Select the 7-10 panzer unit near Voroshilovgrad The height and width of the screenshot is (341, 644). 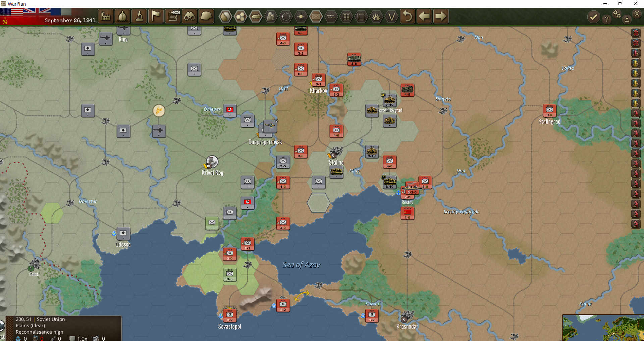click(x=390, y=101)
